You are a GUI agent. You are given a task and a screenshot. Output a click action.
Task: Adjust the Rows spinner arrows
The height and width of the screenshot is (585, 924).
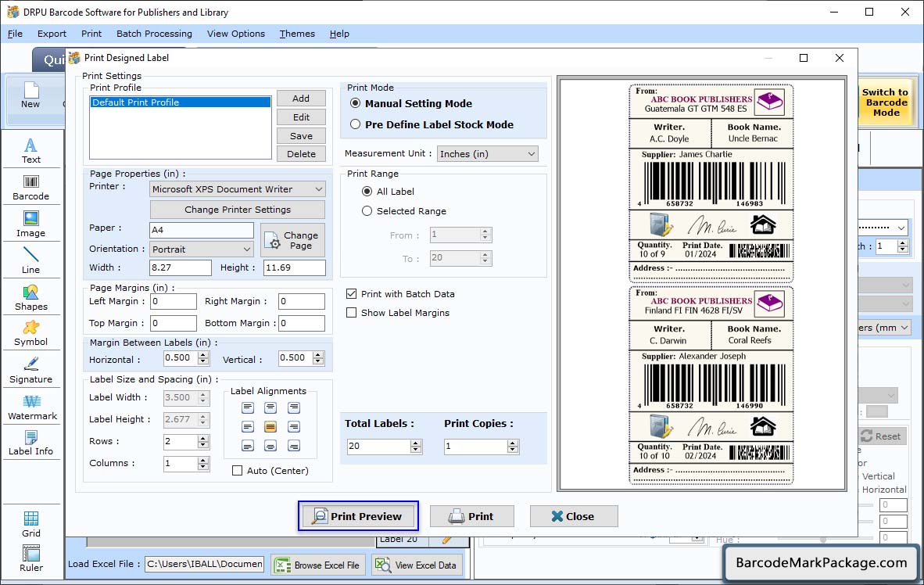pyautogui.click(x=203, y=442)
